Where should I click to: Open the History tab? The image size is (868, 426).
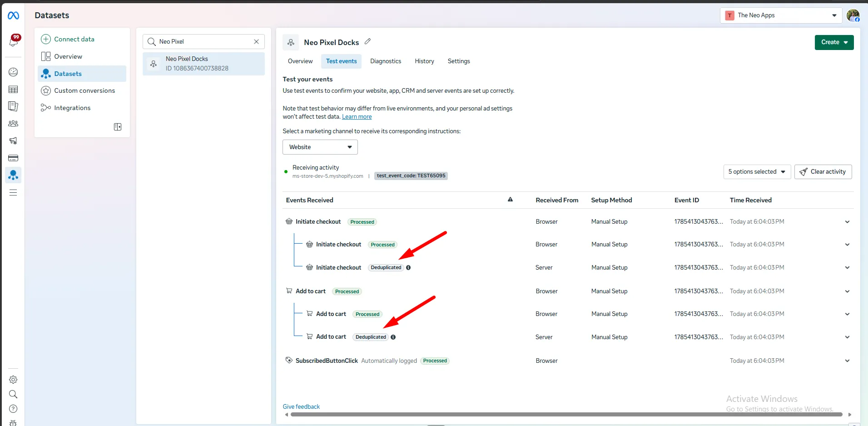424,61
